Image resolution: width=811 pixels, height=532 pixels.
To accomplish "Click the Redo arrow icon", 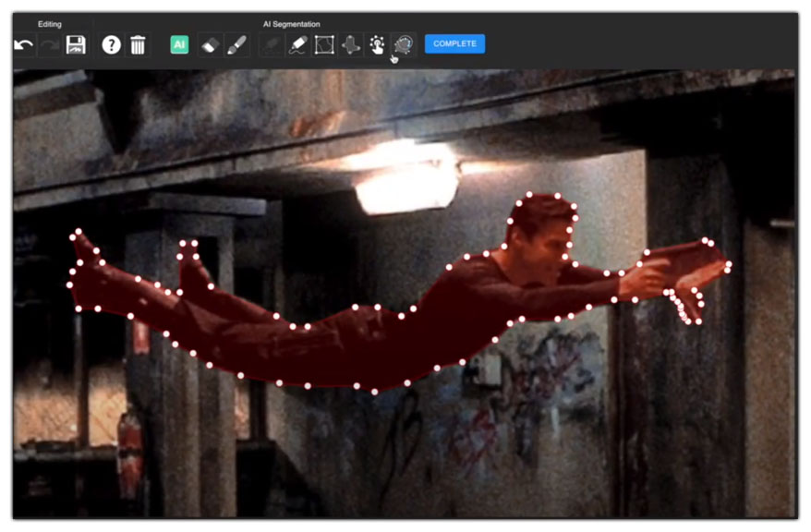I will 50,44.
